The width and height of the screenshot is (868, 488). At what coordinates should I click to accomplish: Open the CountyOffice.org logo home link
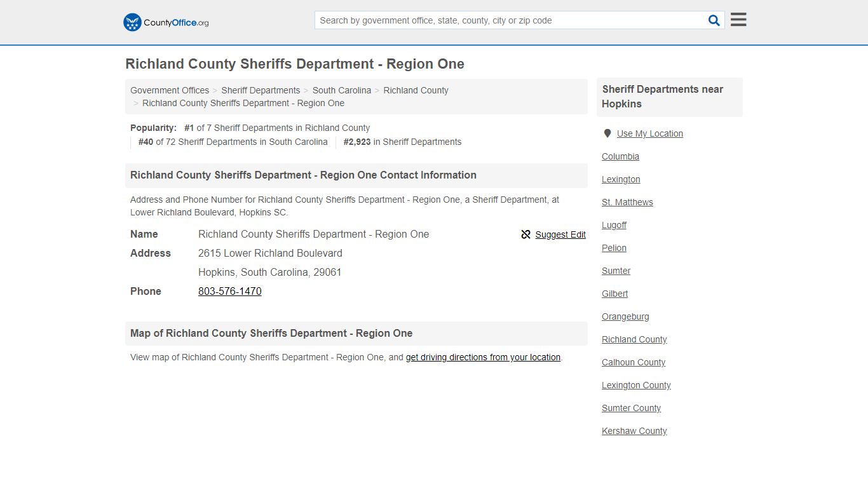click(x=166, y=22)
